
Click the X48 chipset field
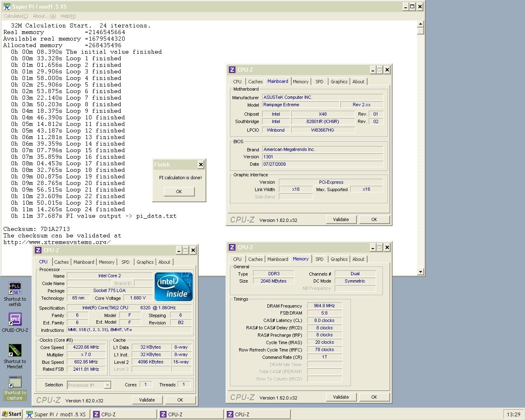323,114
